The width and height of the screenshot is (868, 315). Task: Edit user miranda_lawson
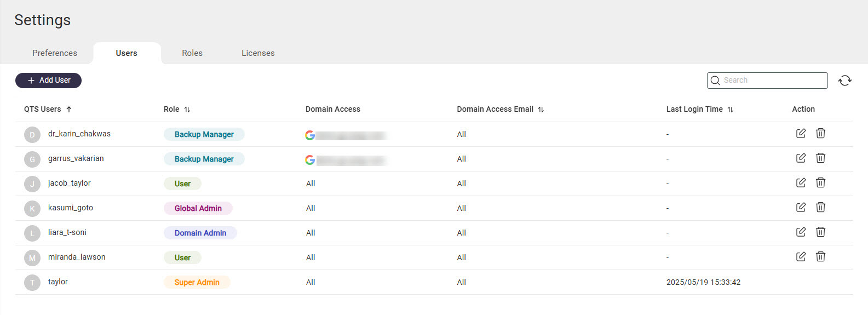(x=801, y=257)
